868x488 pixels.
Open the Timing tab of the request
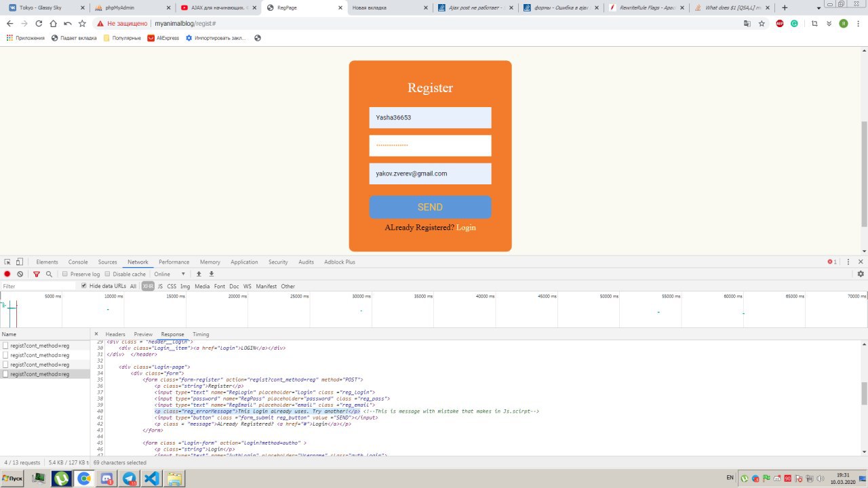201,334
